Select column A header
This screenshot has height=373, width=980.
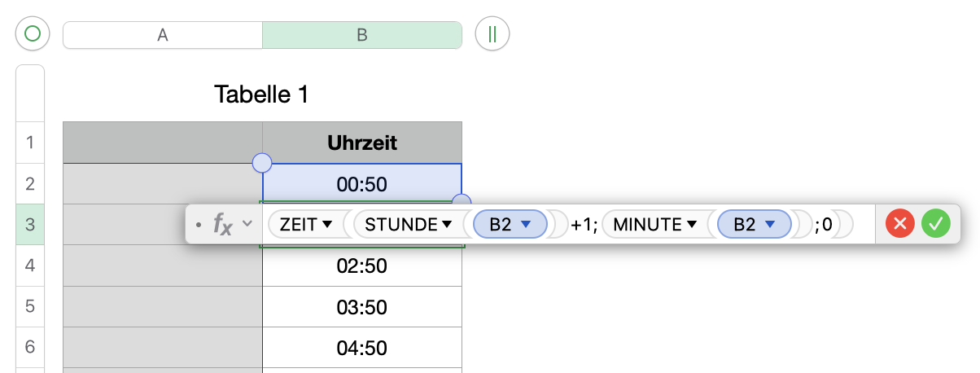pos(163,35)
